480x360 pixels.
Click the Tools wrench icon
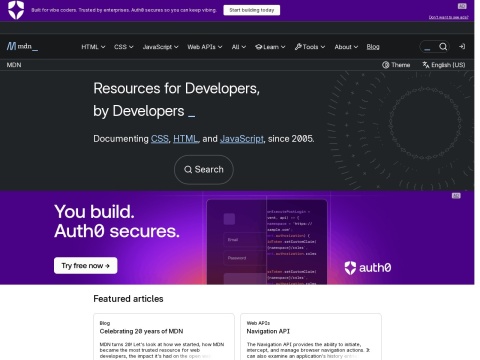pyautogui.click(x=298, y=47)
